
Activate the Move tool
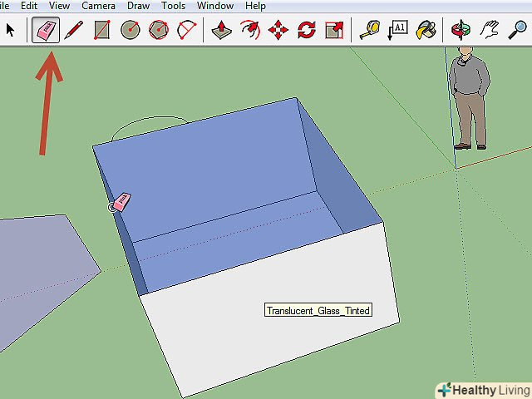pos(278,31)
